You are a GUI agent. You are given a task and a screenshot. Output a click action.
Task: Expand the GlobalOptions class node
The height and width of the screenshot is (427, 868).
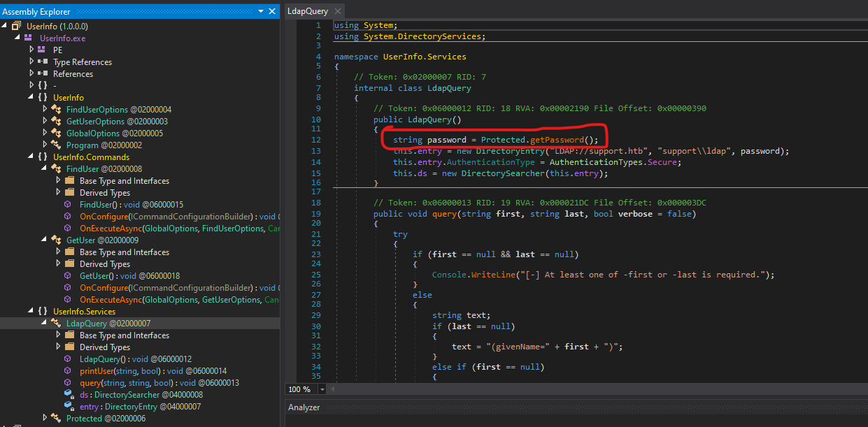45,133
